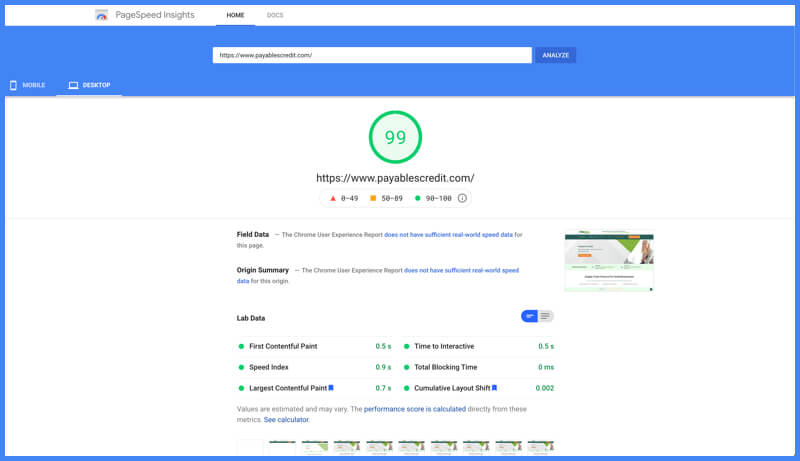Click the orange square 50-89 legend icon
The width and height of the screenshot is (800, 461).
373,198
